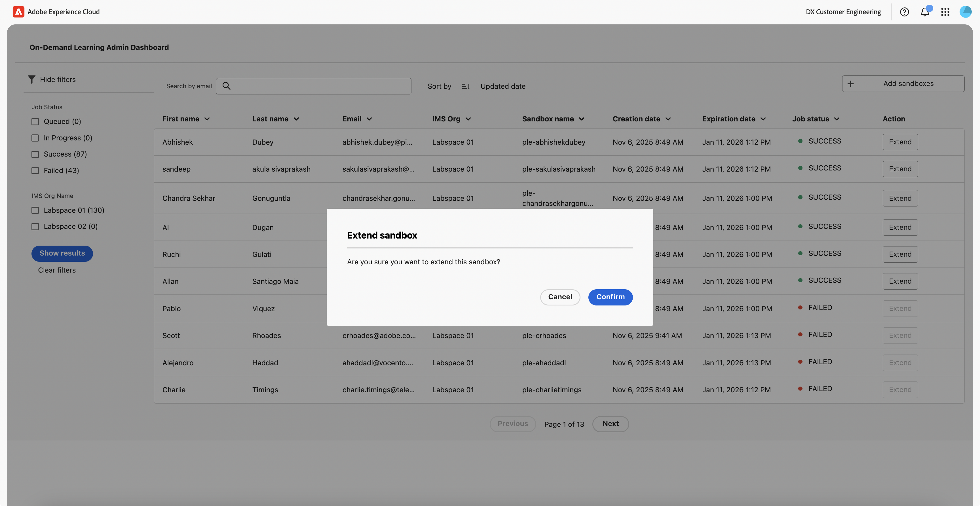Check the Failed (43) filter
The image size is (980, 506).
pyautogui.click(x=35, y=170)
